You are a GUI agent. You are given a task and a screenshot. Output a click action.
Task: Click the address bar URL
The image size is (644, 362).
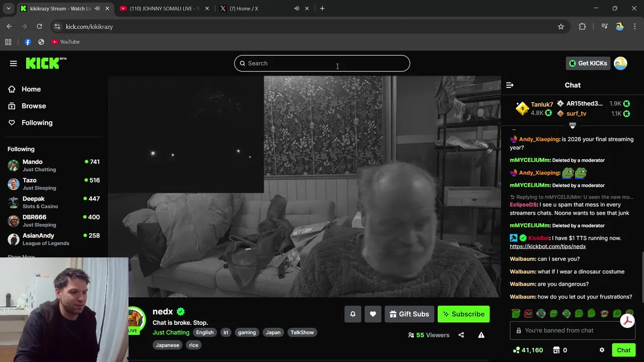(89, 27)
